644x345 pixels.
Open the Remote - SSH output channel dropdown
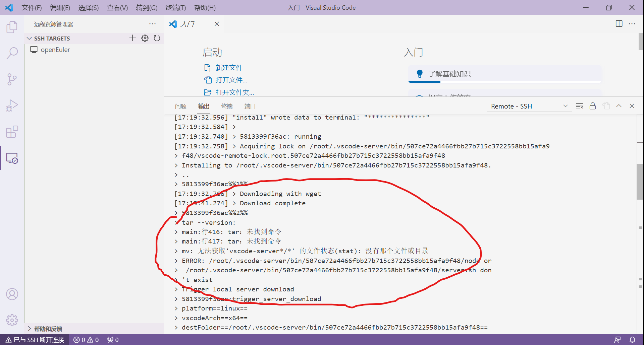(x=529, y=106)
